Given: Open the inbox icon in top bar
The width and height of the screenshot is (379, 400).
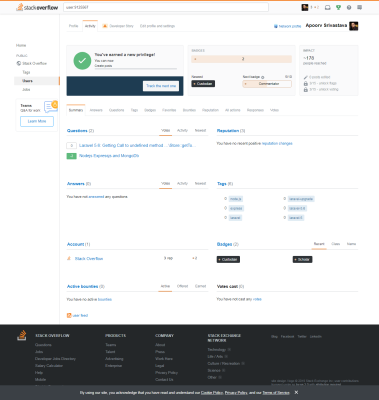Looking at the screenshot, I should (x=327, y=7).
